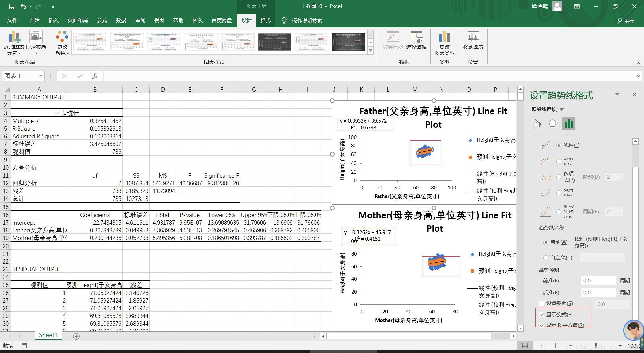Expand chart styles gallery More arrow

[x=370, y=51]
